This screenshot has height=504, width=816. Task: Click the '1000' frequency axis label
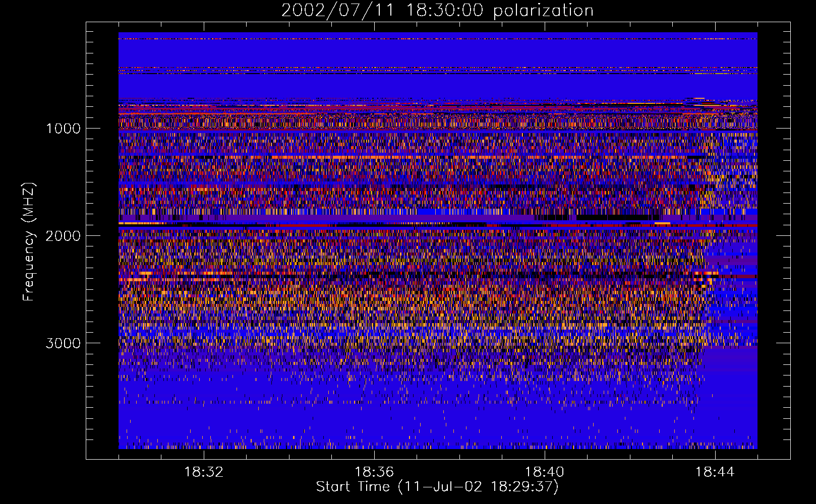(63, 129)
